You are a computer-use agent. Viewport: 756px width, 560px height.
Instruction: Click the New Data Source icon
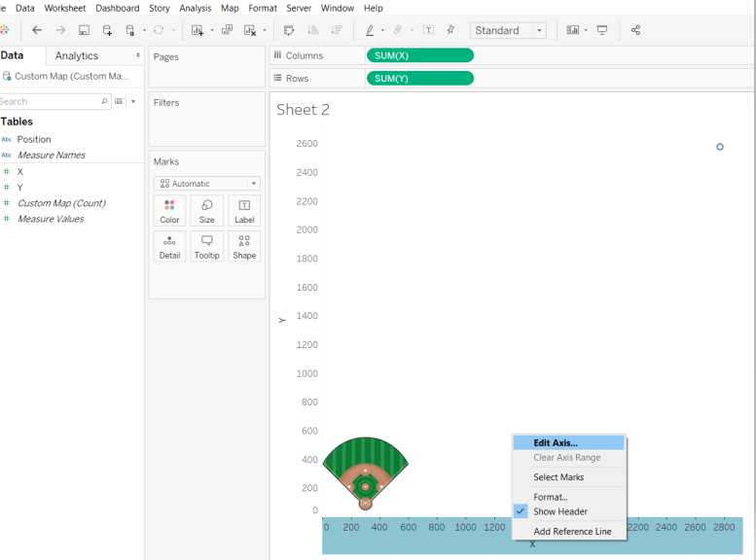point(107,30)
